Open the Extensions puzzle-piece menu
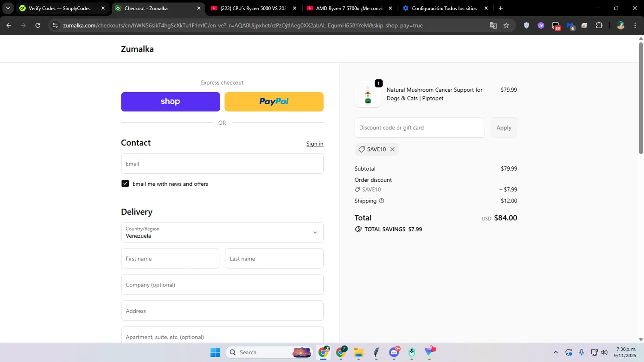Viewport: 644px width, 362px height. pyautogui.click(x=599, y=26)
